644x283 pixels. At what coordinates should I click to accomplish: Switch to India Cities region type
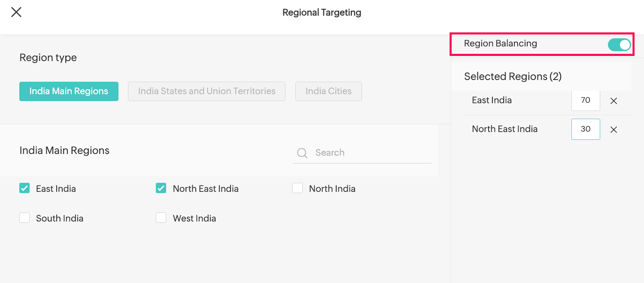click(328, 91)
